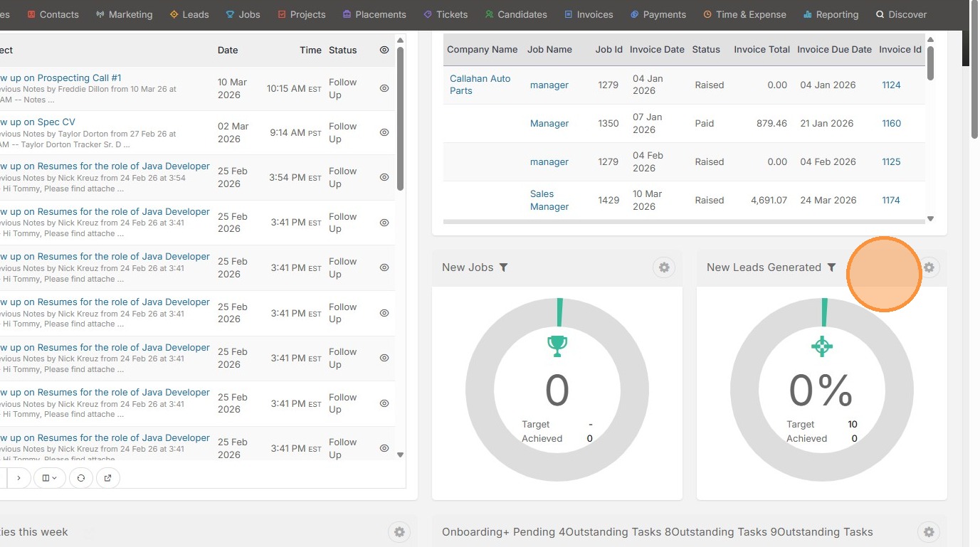View the Prospecting Call #1 activity eye icon
Screen dimensions: 980x547
coord(384,88)
